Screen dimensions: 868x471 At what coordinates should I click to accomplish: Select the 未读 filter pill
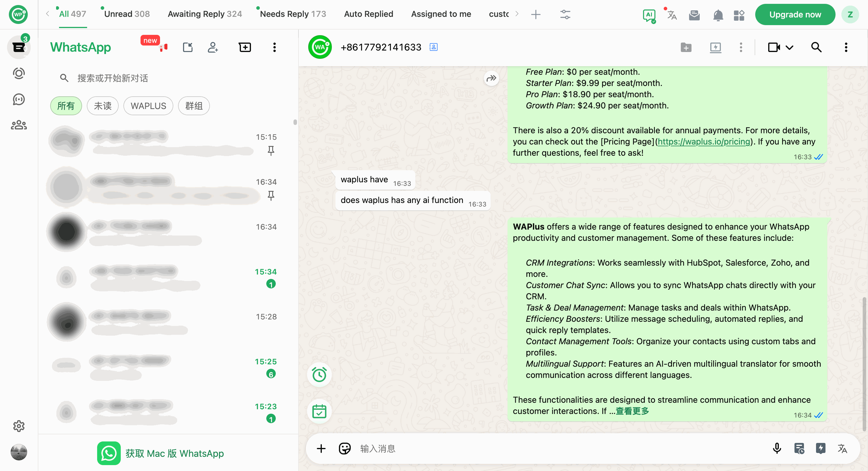(x=102, y=105)
